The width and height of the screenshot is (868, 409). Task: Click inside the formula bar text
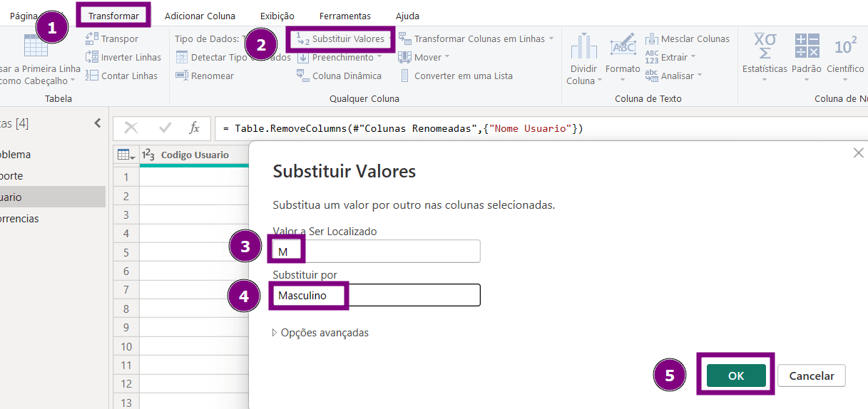(x=403, y=128)
